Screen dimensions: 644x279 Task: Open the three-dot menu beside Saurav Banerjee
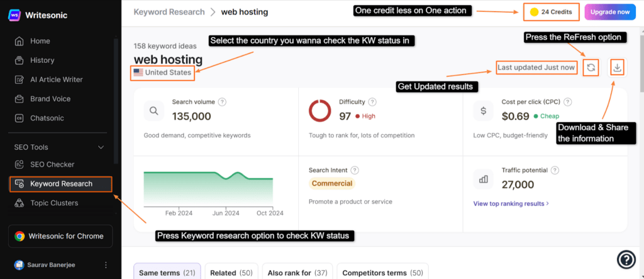(x=106, y=265)
